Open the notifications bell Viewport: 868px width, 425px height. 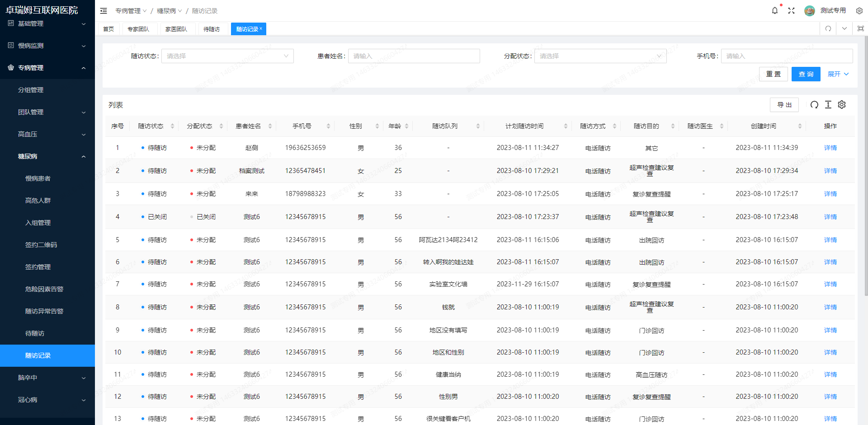pyautogui.click(x=775, y=10)
